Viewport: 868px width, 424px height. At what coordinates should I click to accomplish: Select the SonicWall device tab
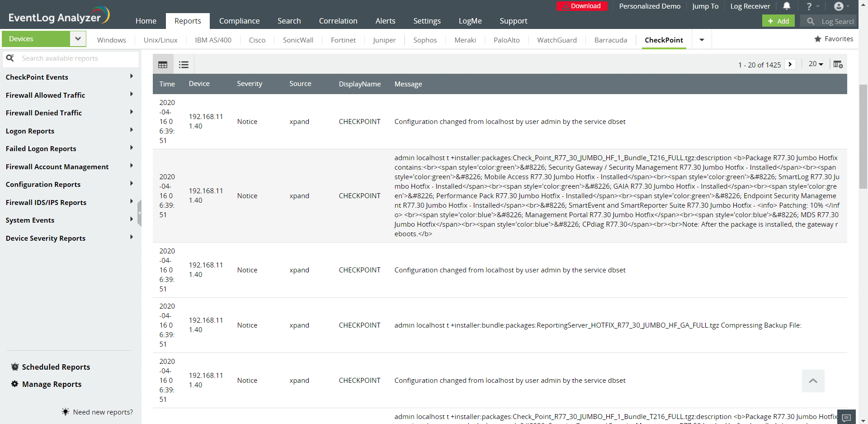(x=298, y=40)
